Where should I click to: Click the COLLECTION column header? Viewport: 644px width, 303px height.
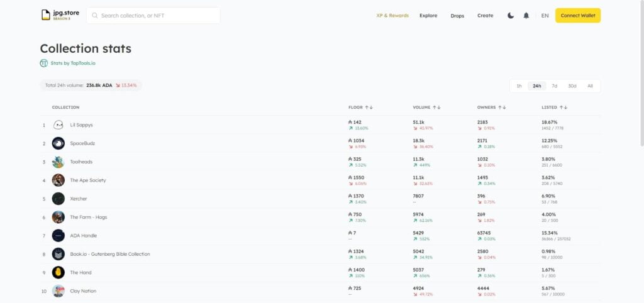coord(65,107)
